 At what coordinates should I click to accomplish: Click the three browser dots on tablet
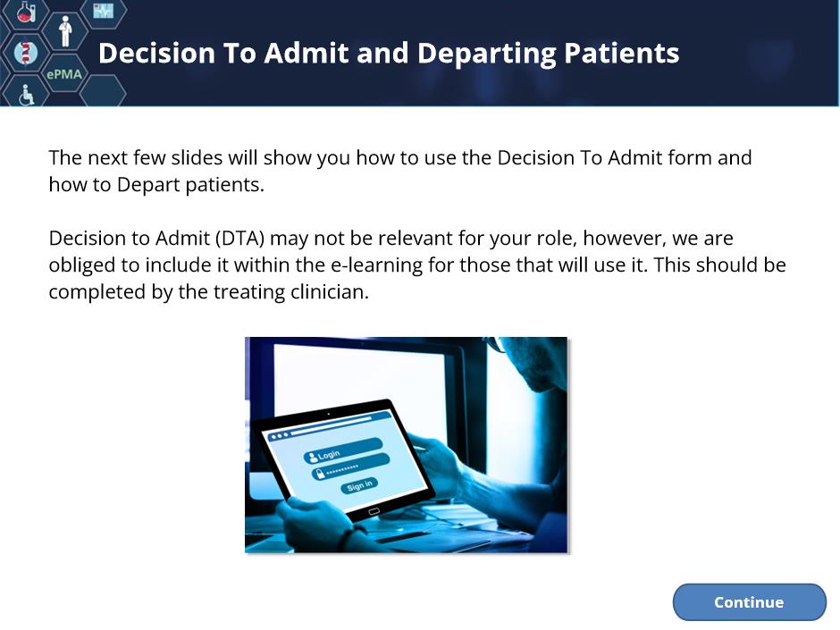point(280,435)
